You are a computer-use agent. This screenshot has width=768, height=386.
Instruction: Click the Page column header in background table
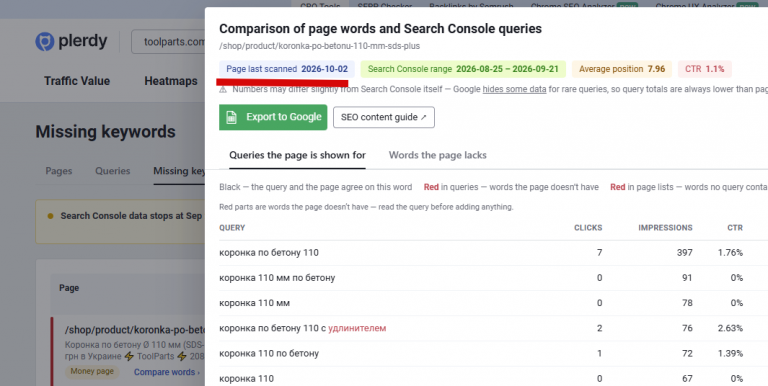tap(69, 288)
